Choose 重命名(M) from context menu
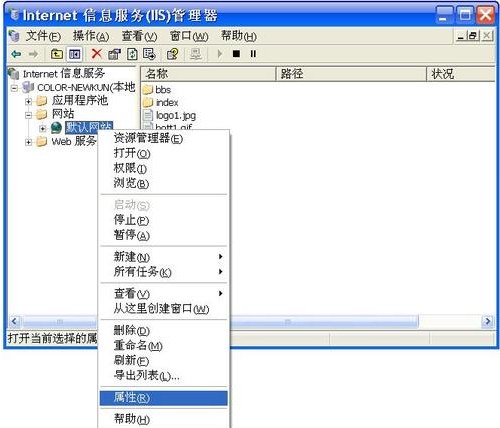The image size is (500, 428). tap(164, 345)
